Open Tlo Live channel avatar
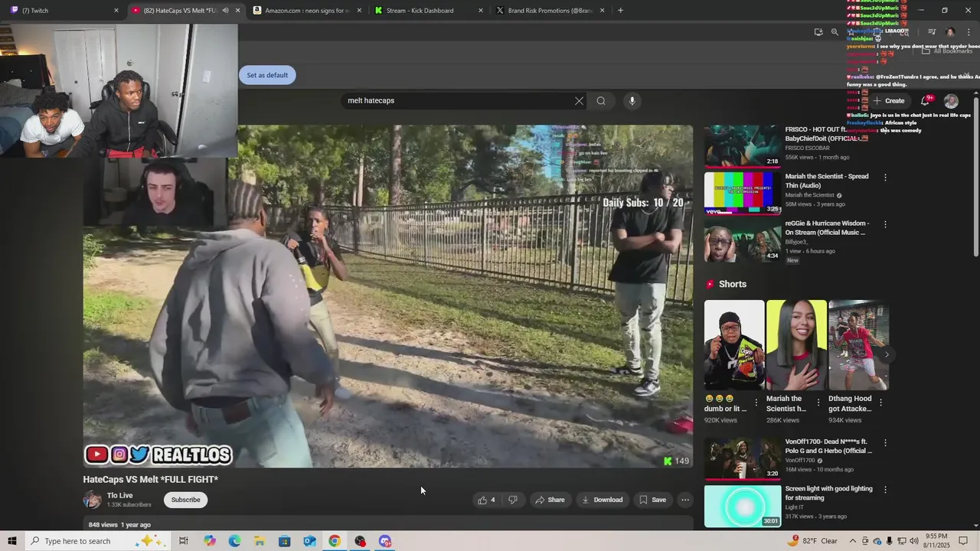The width and height of the screenshot is (980, 551). tap(92, 500)
